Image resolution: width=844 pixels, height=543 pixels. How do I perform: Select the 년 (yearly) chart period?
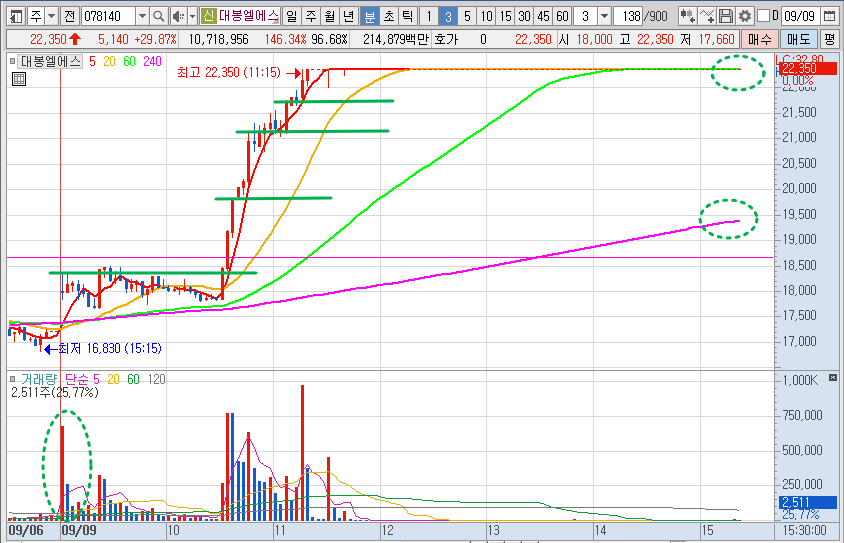[x=348, y=17]
